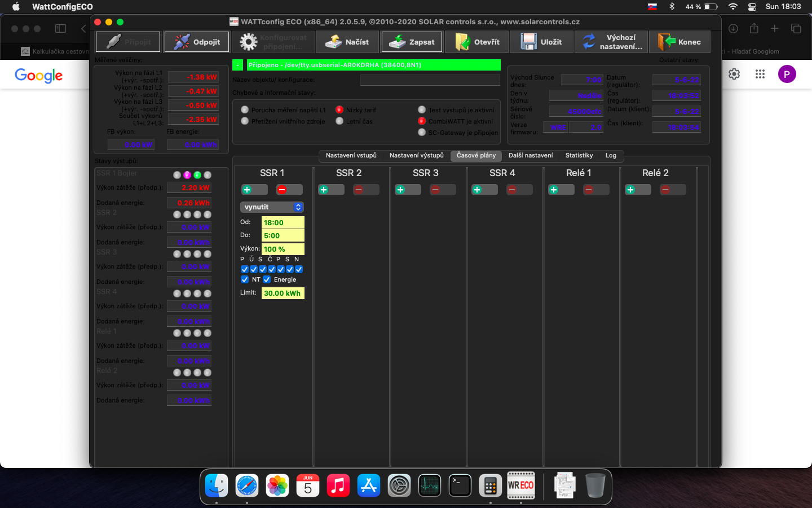Click the Zapsat write configuration icon

point(398,42)
